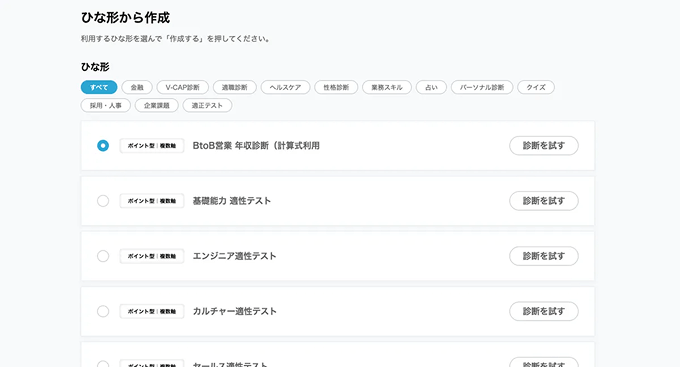The height and width of the screenshot is (367, 680).
Task: Open the クイズ category filter
Action: (536, 87)
